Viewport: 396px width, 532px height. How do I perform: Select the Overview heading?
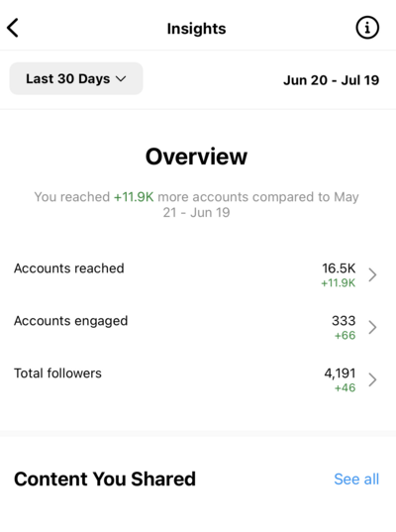(x=196, y=157)
